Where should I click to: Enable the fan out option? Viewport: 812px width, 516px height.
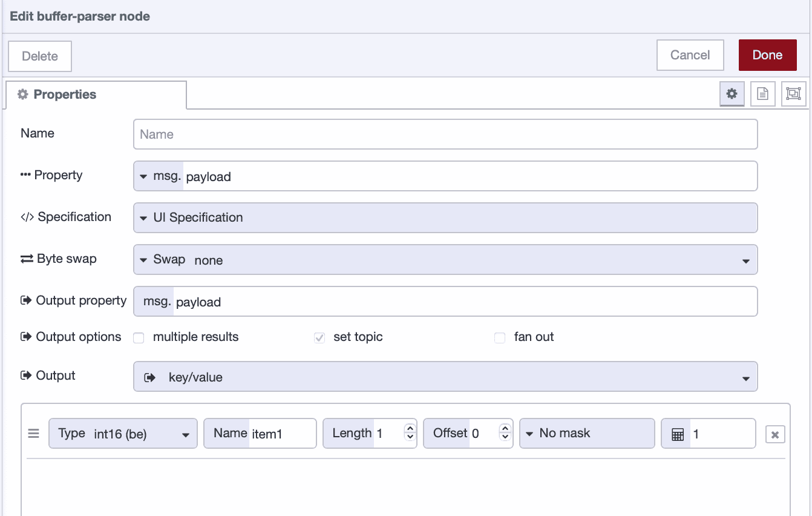coord(500,337)
